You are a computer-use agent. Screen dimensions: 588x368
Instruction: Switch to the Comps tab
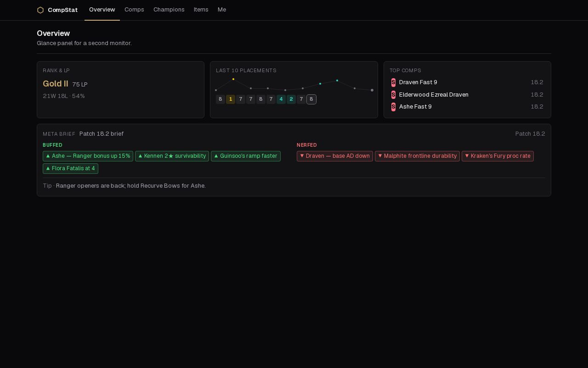point(134,10)
